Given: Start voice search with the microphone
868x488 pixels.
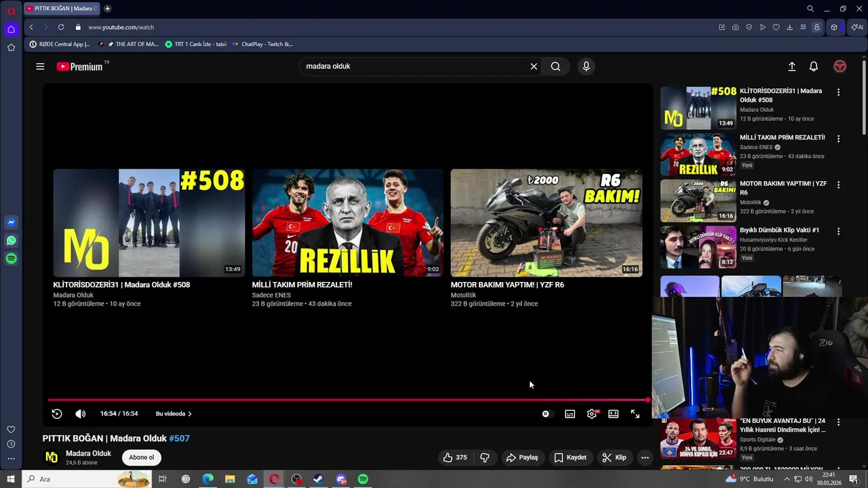Looking at the screenshot, I should (586, 66).
